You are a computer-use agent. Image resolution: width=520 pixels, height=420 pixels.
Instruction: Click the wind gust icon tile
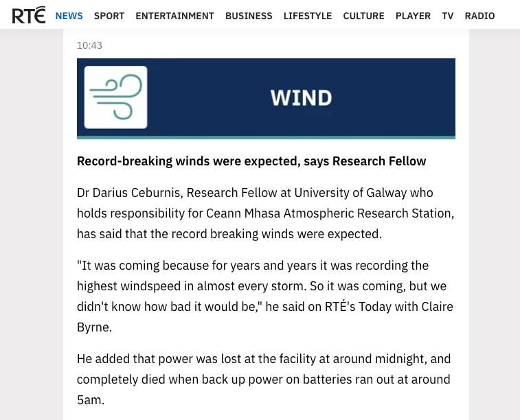tap(115, 97)
